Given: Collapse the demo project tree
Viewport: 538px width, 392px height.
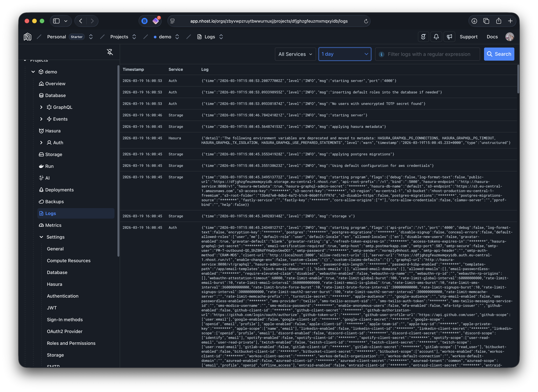Looking at the screenshot, I should click(33, 72).
